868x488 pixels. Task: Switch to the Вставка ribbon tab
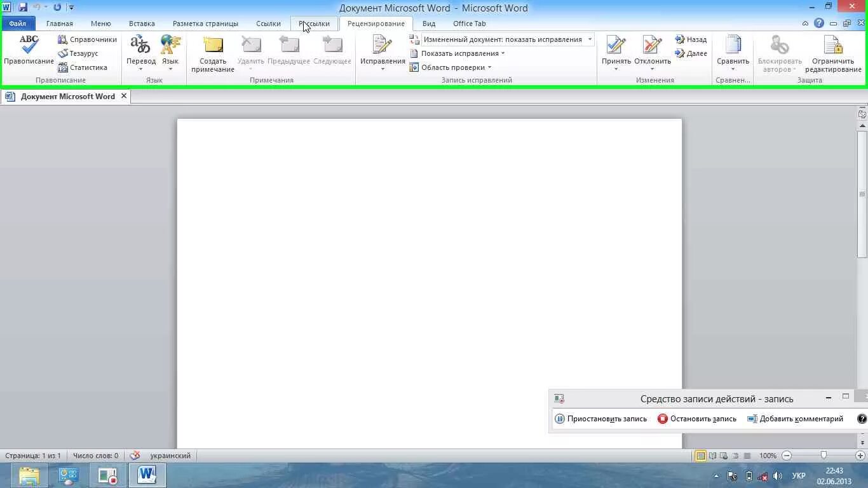pyautogui.click(x=142, y=24)
